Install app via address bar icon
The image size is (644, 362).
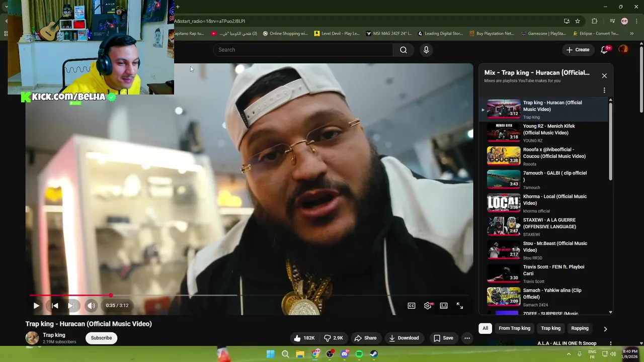pyautogui.click(x=567, y=21)
